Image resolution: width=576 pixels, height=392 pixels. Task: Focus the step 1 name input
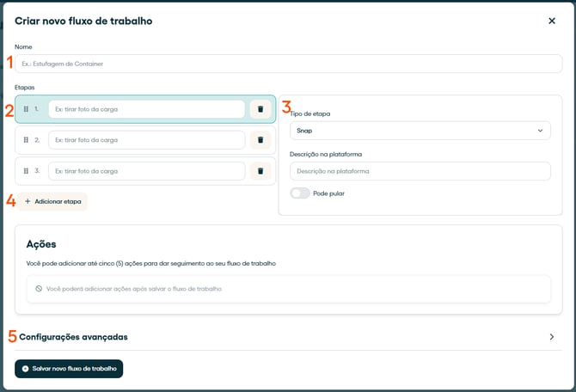pos(146,109)
